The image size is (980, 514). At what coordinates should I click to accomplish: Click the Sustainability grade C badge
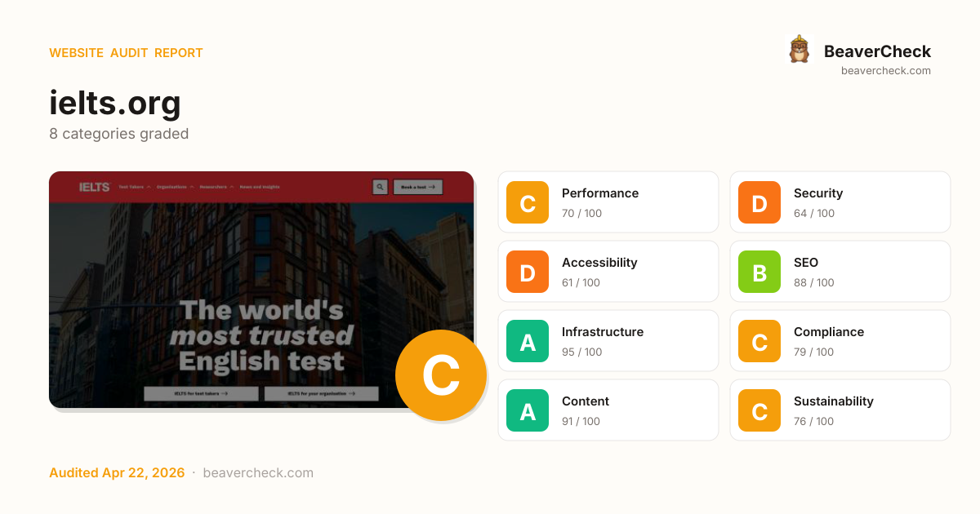tap(759, 410)
